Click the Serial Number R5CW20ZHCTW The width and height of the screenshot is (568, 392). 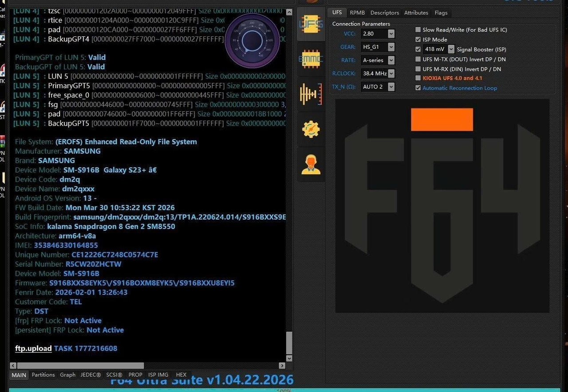pos(93,264)
